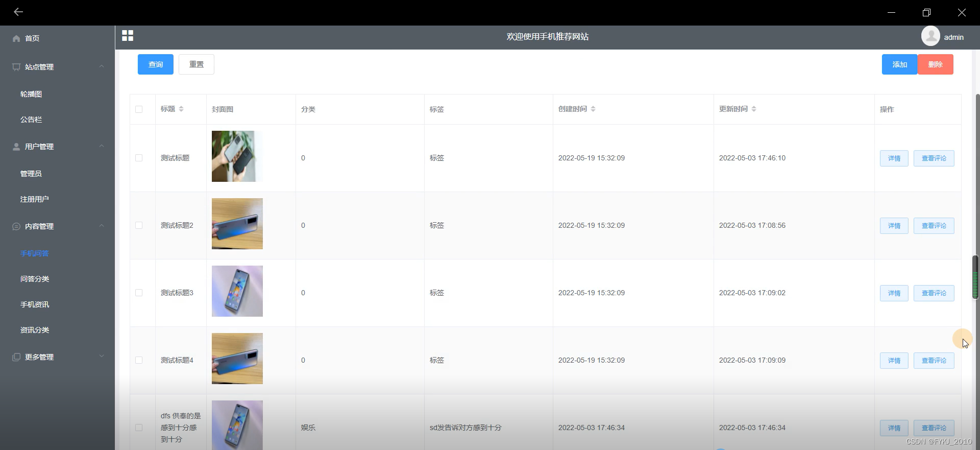Image resolution: width=980 pixels, height=450 pixels.
Task: Select the checkbox for the dfs 供奉的是 row
Action: [x=139, y=428]
